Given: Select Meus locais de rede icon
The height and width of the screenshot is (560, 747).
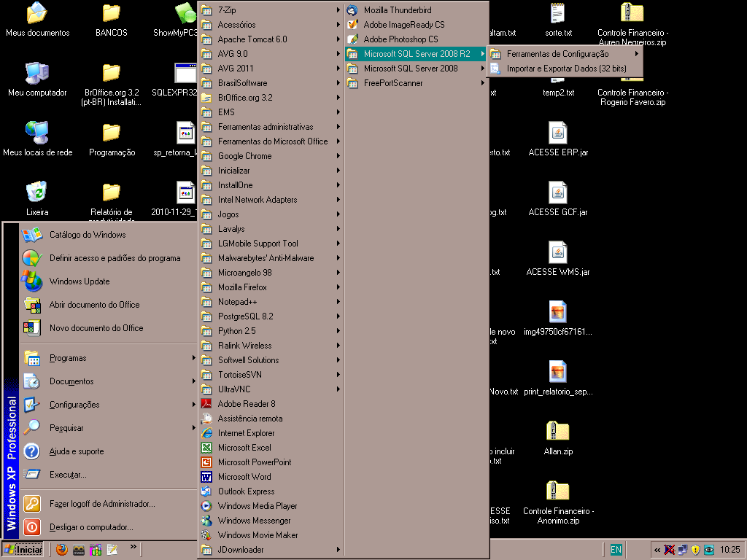Looking at the screenshot, I should point(37,139).
